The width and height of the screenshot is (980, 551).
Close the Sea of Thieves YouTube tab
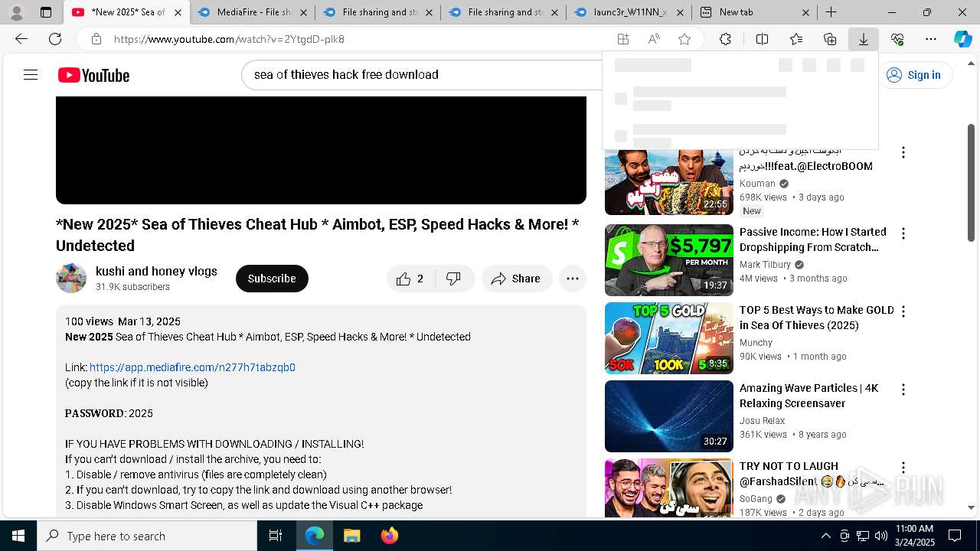[178, 12]
